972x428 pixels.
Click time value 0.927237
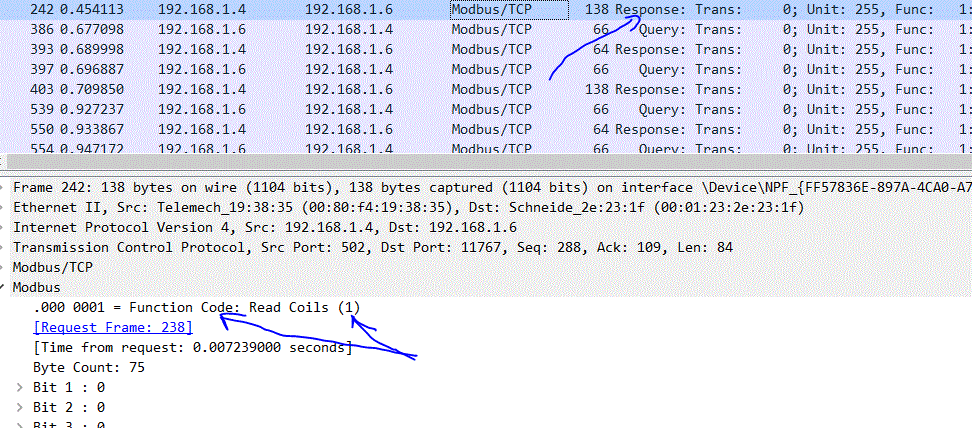pos(92,109)
